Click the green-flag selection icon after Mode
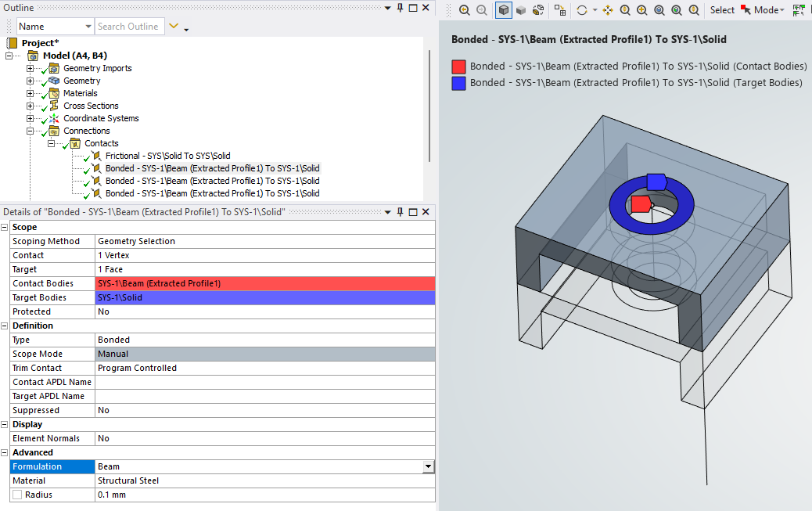 tap(799, 10)
